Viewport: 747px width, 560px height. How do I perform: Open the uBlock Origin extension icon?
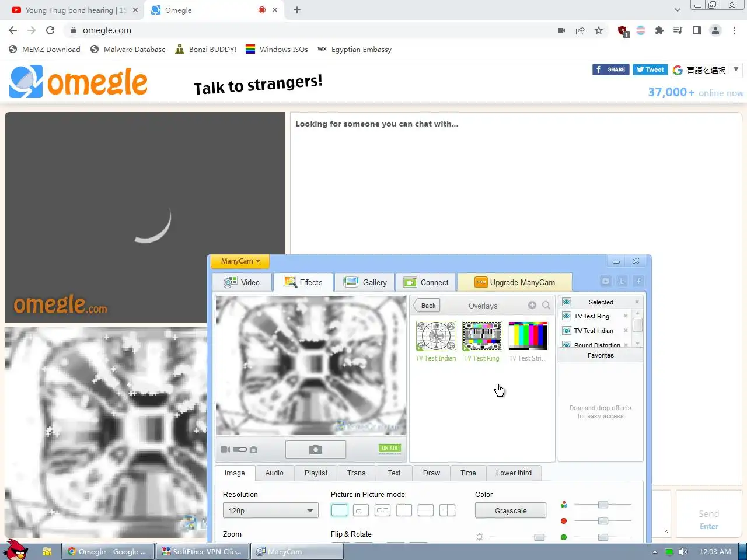coord(623,31)
